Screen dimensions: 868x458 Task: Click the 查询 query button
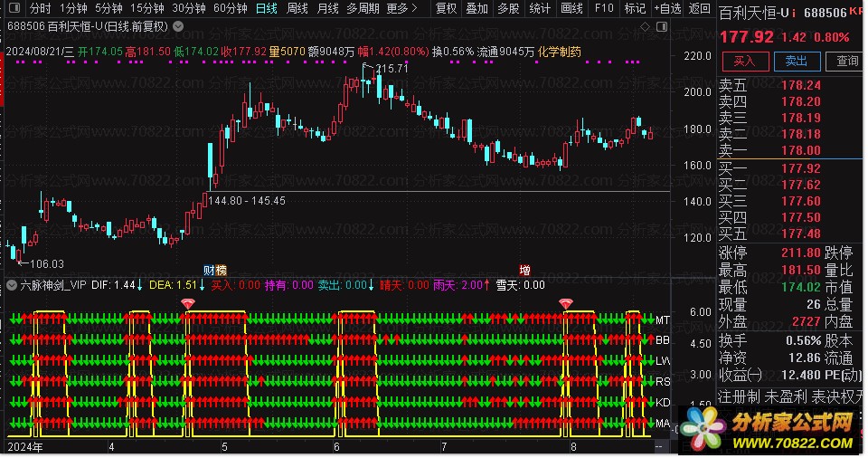tap(844, 61)
